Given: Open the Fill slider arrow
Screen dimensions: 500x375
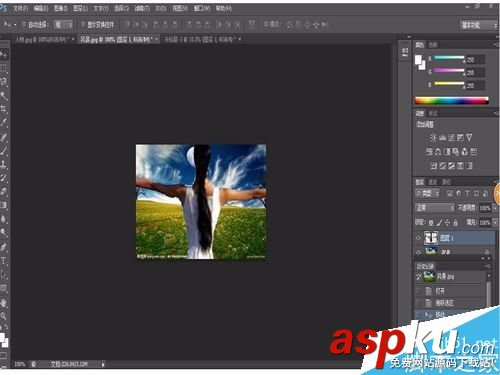Looking at the screenshot, I should pos(495,222).
